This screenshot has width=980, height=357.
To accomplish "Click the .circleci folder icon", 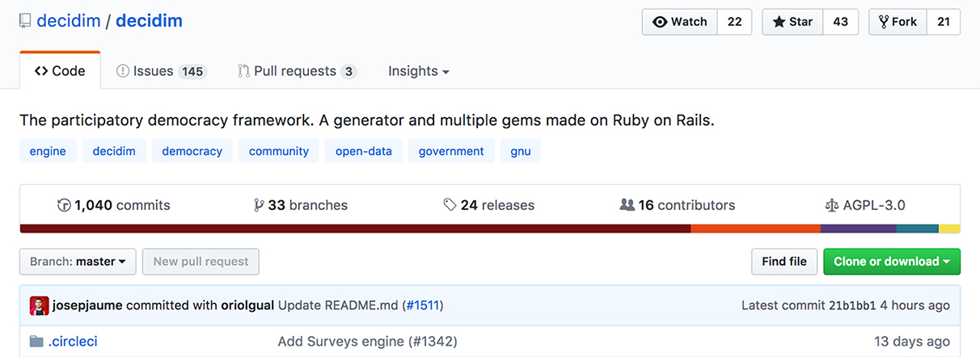I will click(x=36, y=342).
